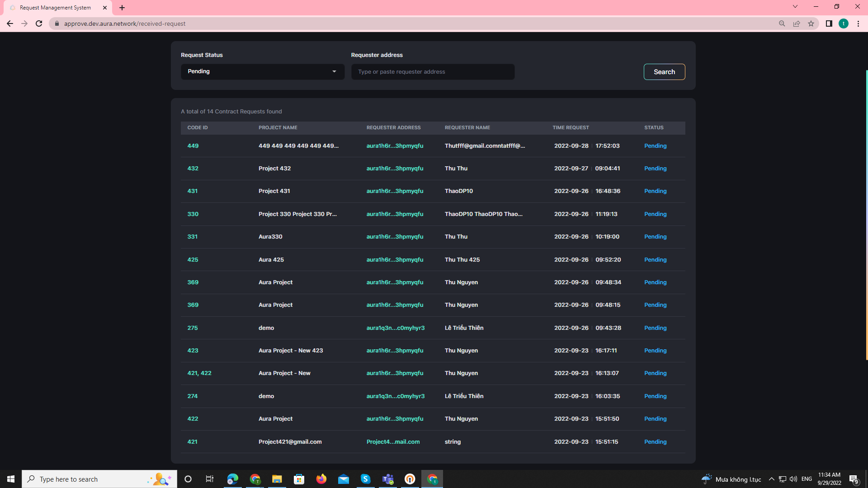Image resolution: width=868 pixels, height=488 pixels.
Task: Open tab search chevron in title bar
Action: click(795, 7)
